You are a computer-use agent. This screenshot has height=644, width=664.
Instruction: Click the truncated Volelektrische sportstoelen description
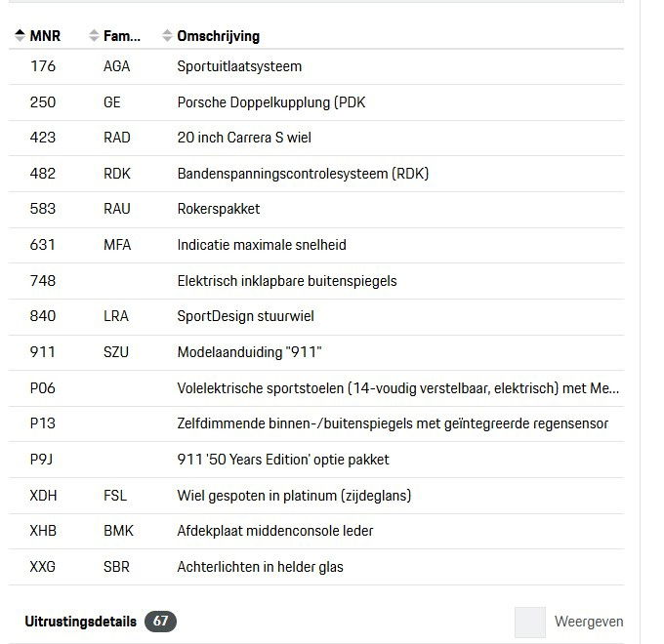tap(397, 388)
